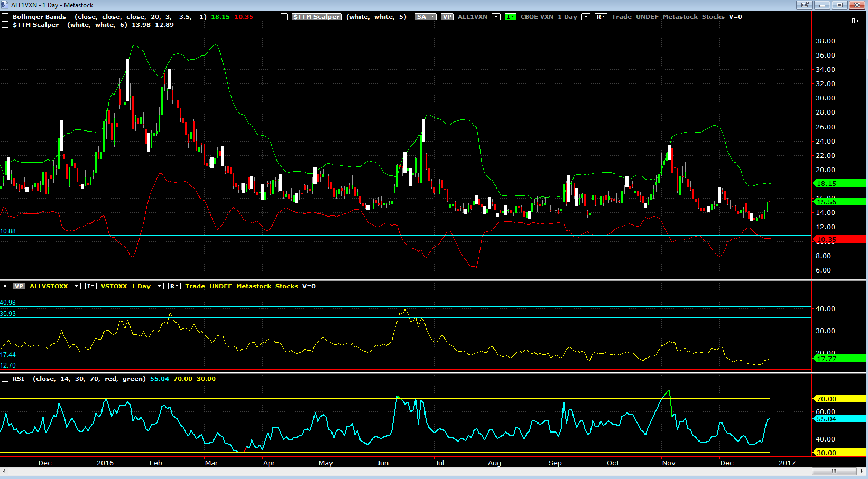Click the Mar label on the time axis
The height and width of the screenshot is (479, 868).
click(211, 463)
